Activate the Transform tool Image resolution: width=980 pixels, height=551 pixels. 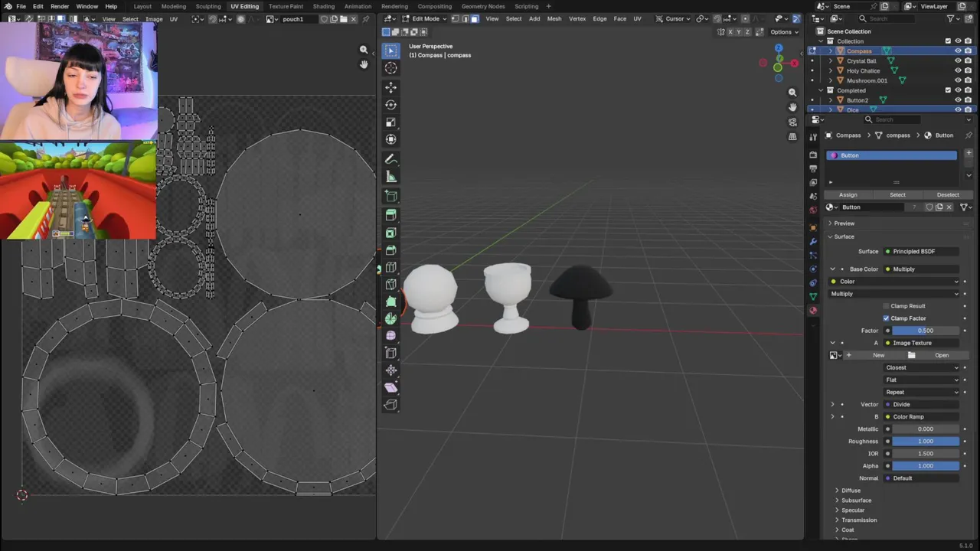pyautogui.click(x=390, y=139)
